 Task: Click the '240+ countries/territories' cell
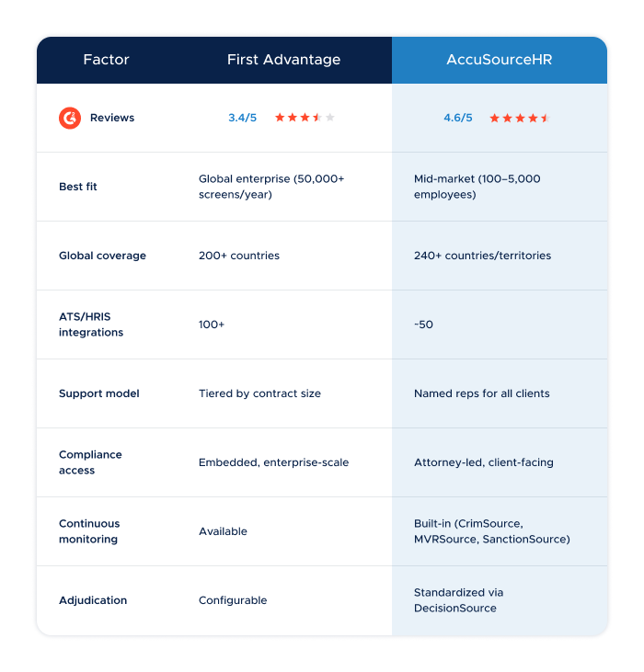point(482,256)
